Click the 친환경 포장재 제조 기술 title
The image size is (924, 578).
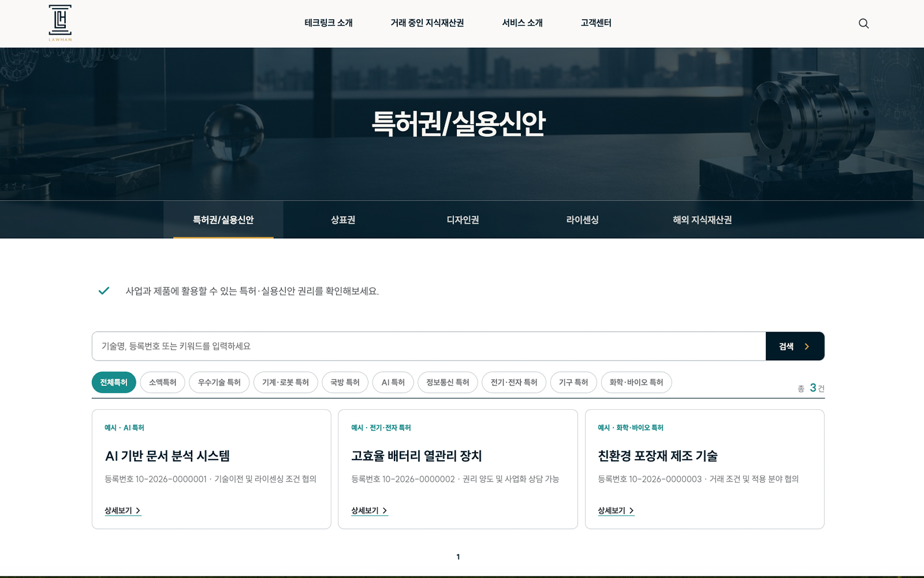(658, 456)
